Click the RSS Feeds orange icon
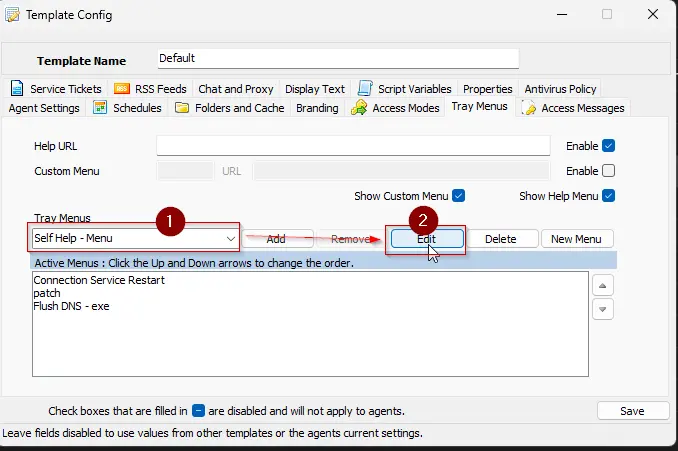Screen dimensions: 678x451 (122, 89)
